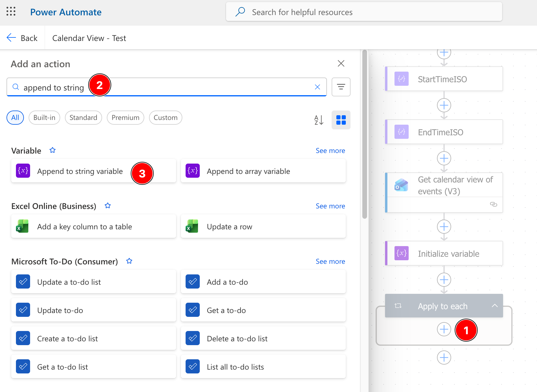Favorite the Variable connector star

coord(53,150)
